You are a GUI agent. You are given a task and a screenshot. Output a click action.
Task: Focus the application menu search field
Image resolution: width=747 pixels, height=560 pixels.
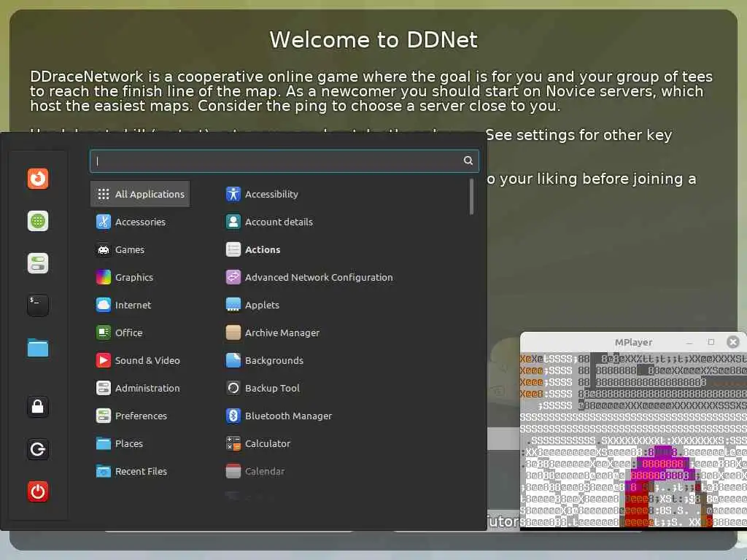(x=284, y=161)
